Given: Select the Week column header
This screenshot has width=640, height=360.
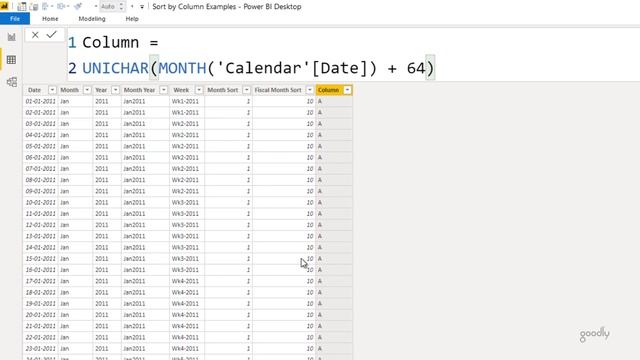Looking at the screenshot, I should tap(181, 90).
